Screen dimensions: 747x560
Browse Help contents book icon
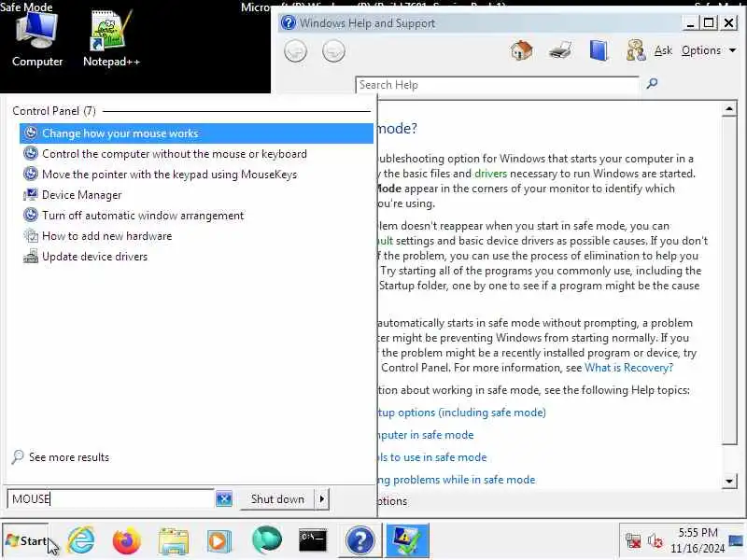pos(599,50)
